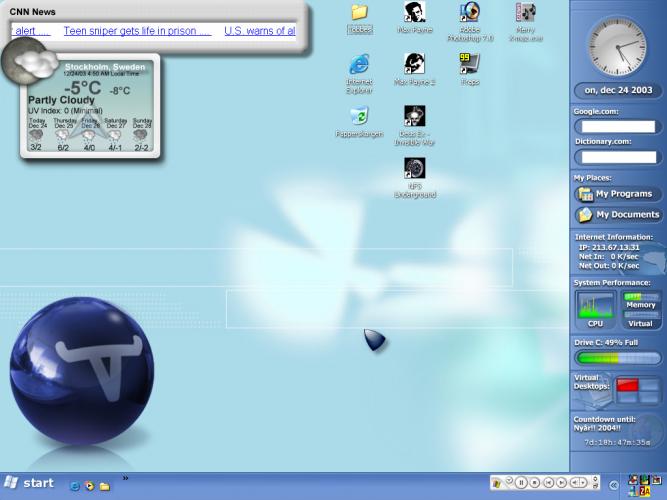Click the My Programs button
The height and width of the screenshot is (500, 667).
tap(617, 194)
